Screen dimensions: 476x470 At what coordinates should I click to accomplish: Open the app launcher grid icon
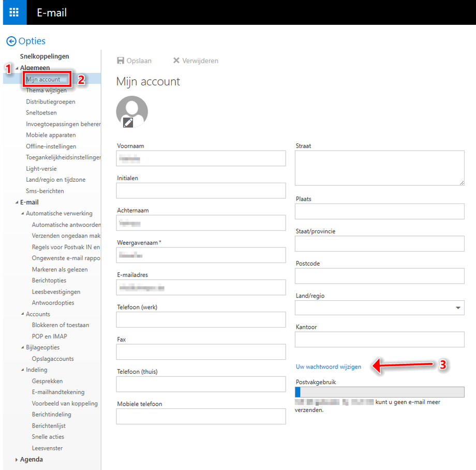(13, 12)
